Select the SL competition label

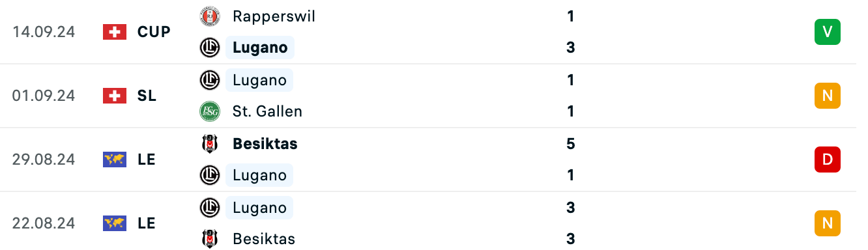(x=147, y=96)
